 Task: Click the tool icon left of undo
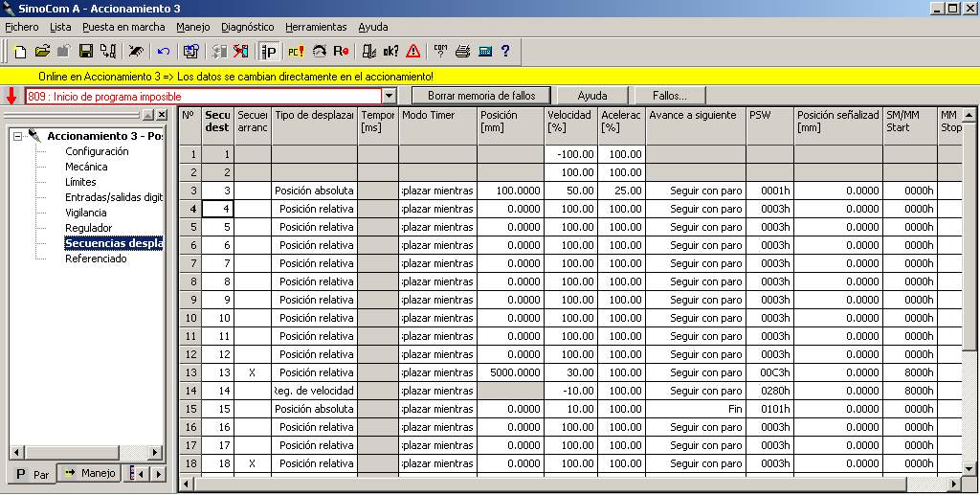(136, 52)
